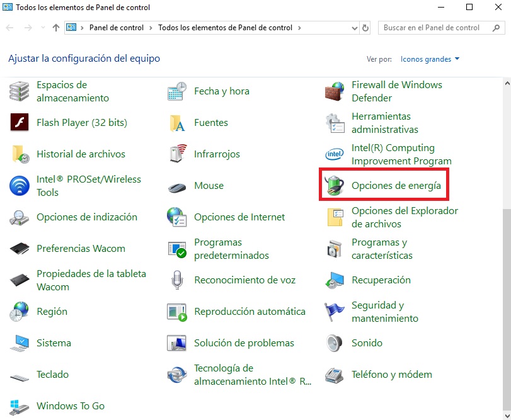
Task: Expand the recent locations arrow
Action: [43, 28]
